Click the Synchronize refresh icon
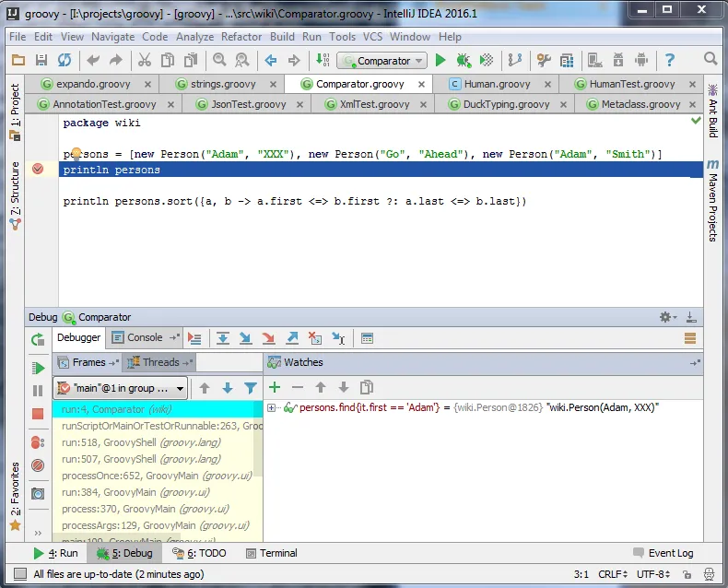The height and width of the screenshot is (588, 728). pos(65,60)
